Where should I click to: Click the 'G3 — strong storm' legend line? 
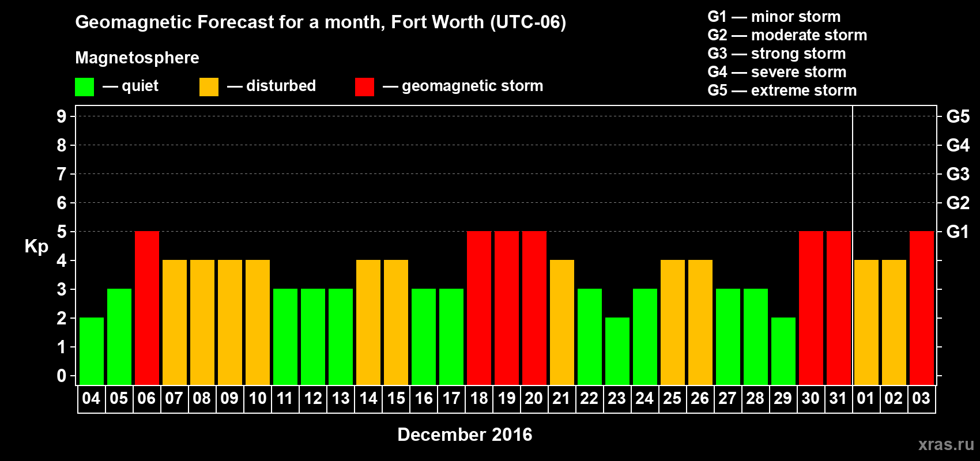777,54
